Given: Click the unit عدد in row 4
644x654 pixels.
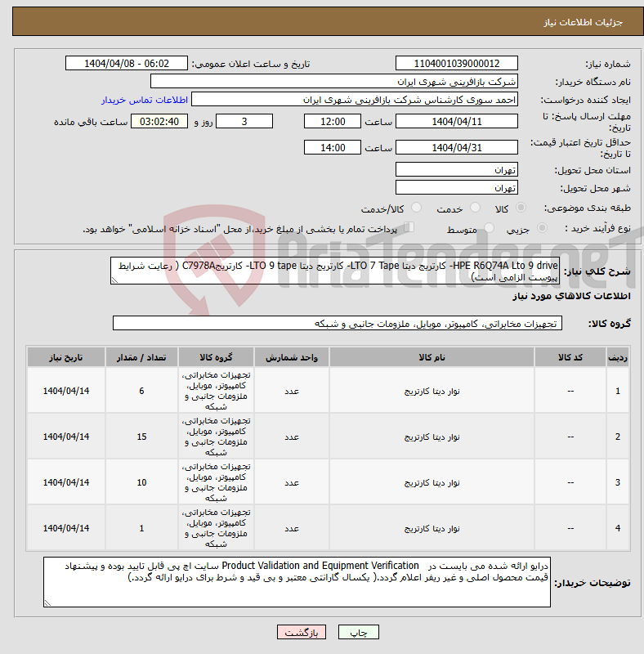Looking at the screenshot, I should pyautogui.click(x=292, y=528).
